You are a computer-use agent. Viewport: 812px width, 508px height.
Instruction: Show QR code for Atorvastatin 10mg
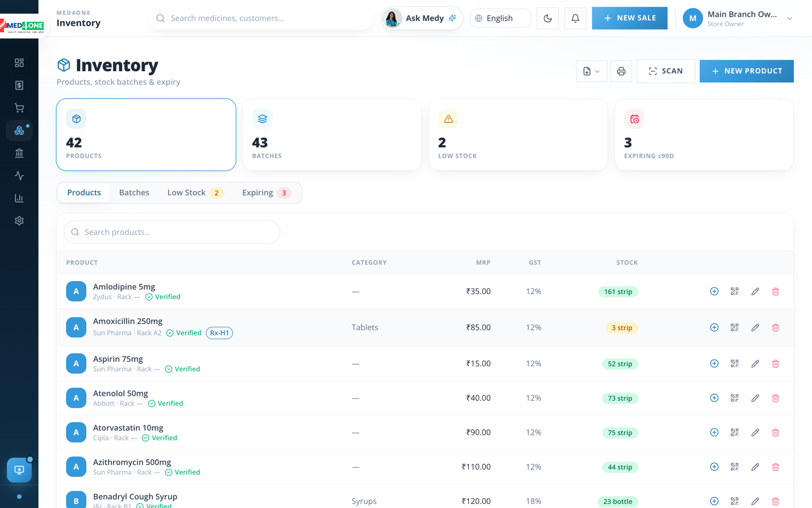click(x=734, y=432)
